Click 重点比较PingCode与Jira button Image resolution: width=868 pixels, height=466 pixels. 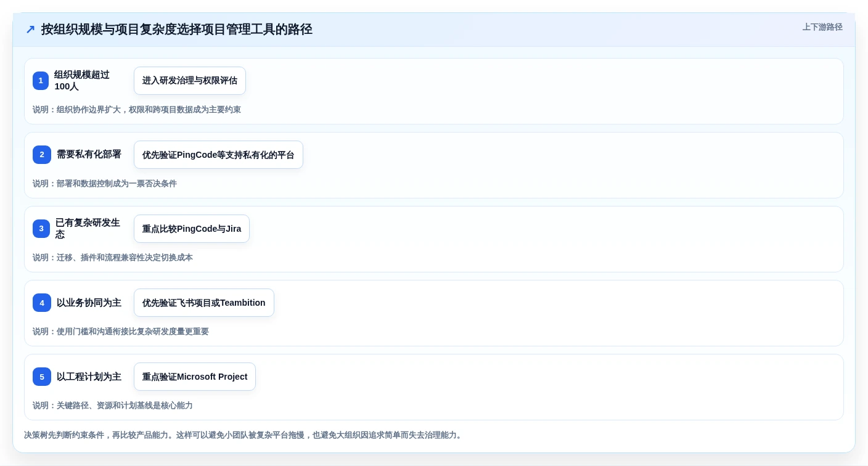coord(192,229)
